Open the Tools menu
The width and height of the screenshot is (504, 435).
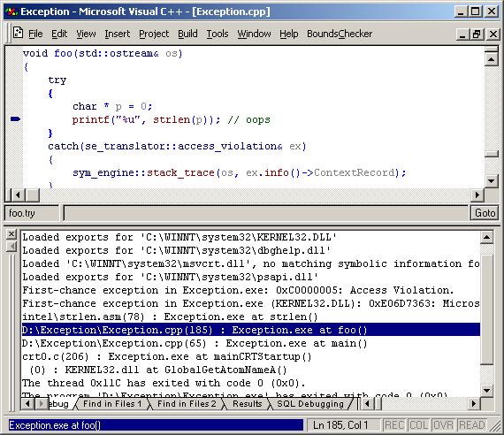point(218,34)
